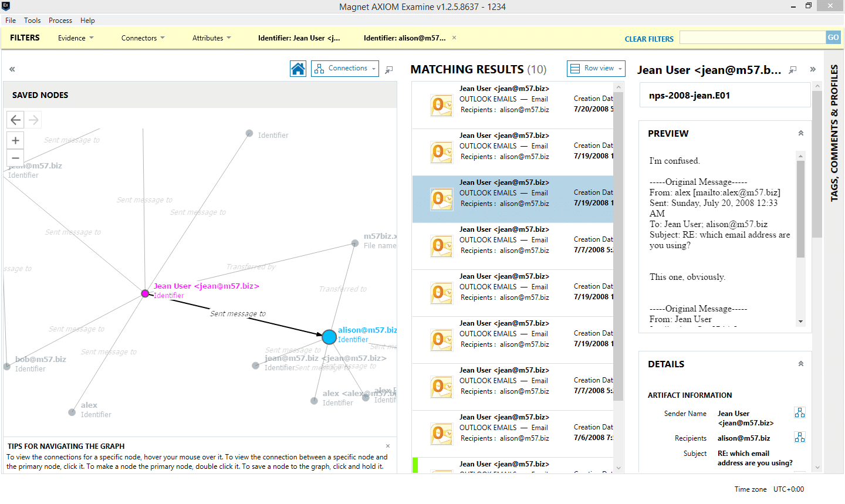Click the unlabeled Identifier node at graph top
The height and width of the screenshot is (504, 845).
[249, 133]
